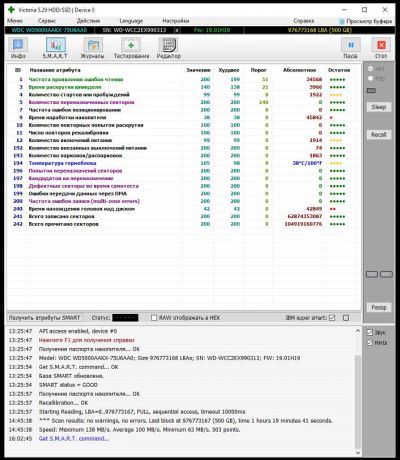Viewport: 400px width, 460px height.
Task: Click the WDC WD5000AAKX model name in black bar
Action: tap(49, 30)
